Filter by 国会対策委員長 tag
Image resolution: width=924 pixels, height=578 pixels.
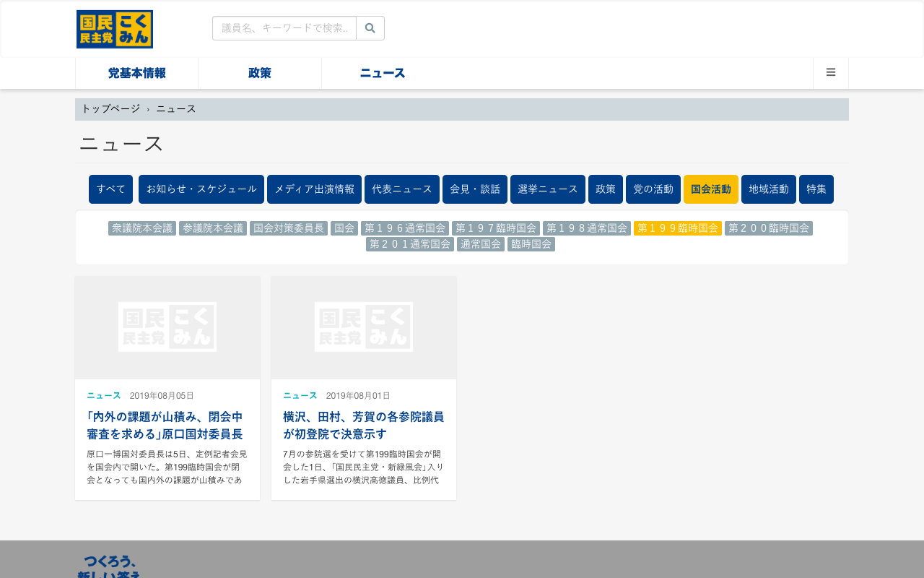289,228
